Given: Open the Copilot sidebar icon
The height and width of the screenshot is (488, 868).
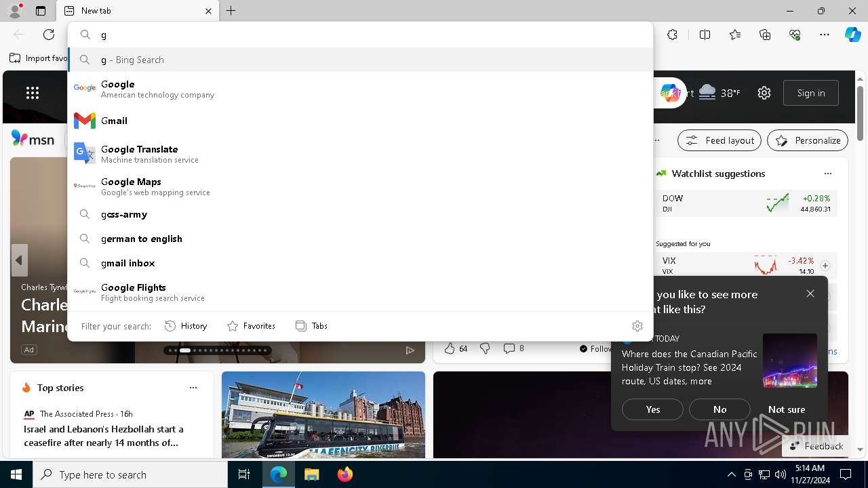Looking at the screenshot, I should (852, 35).
